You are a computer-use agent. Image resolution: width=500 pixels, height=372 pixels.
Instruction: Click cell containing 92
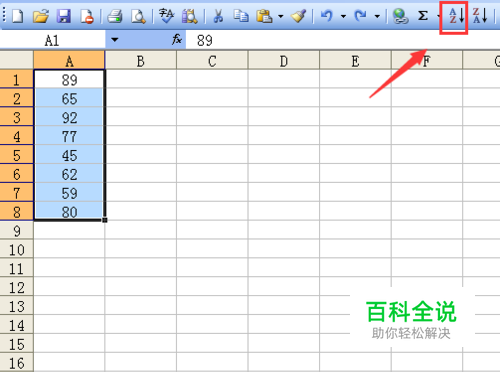coord(69,117)
